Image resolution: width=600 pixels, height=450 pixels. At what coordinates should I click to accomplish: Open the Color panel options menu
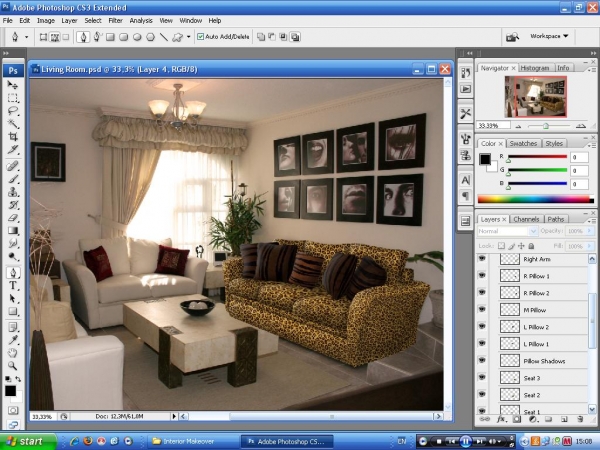(592, 145)
